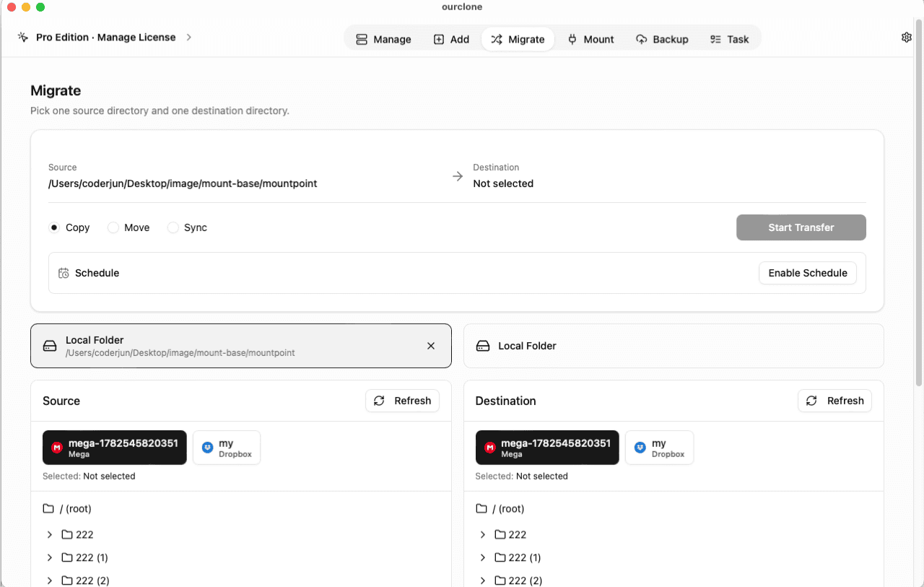Select my Dropbox remote in Source
This screenshot has width=924, height=587.
227,448
